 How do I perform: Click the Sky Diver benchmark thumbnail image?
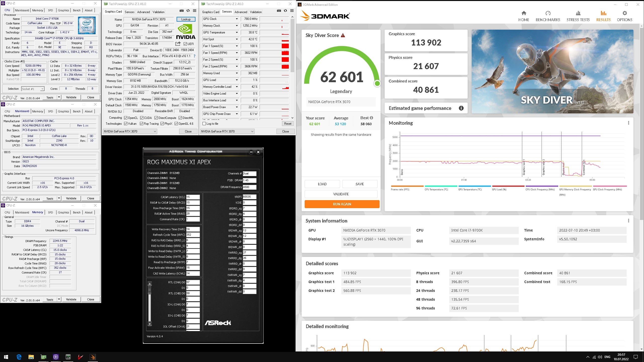(x=552, y=72)
